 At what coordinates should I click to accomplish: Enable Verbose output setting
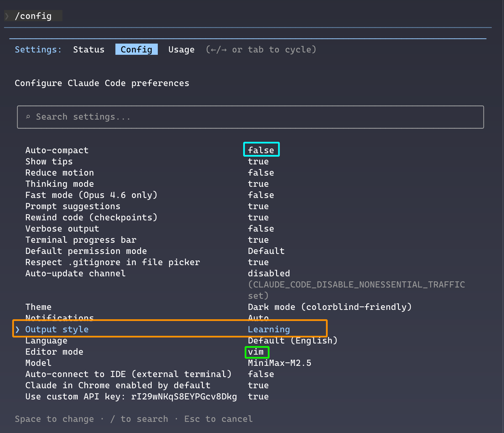click(261, 229)
